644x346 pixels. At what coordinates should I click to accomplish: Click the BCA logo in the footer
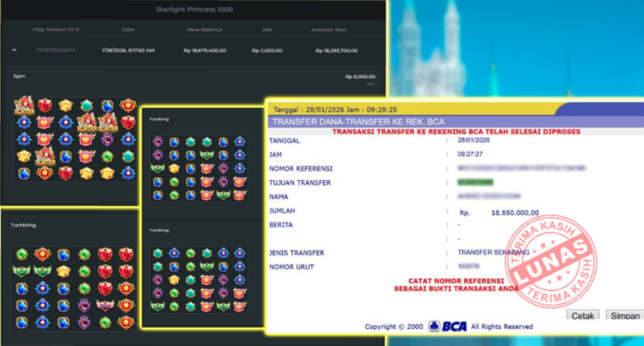(448, 326)
